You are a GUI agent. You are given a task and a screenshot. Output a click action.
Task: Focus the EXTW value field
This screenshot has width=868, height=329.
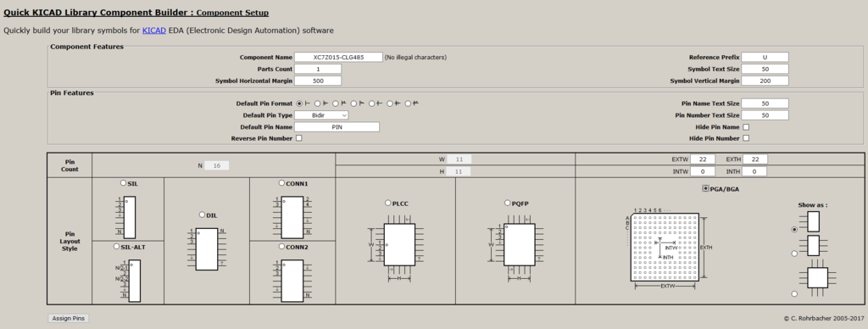[x=703, y=159]
